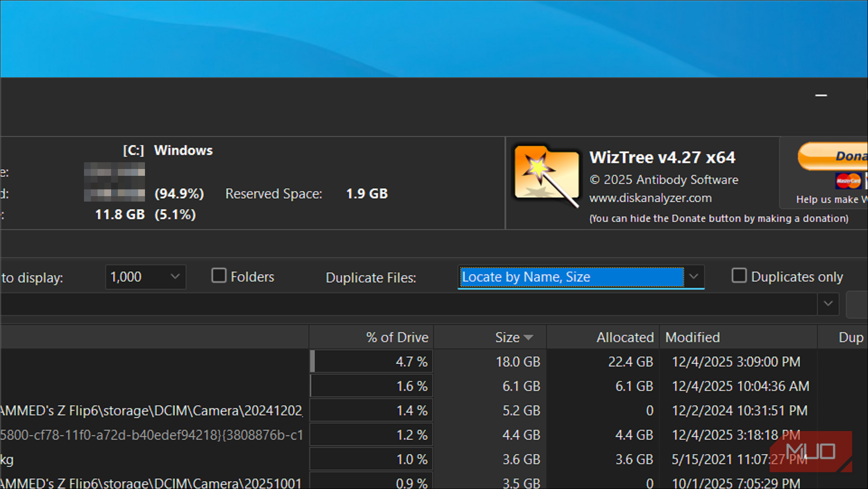Select the Camera\20251001 file path row
This screenshot has height=489, width=868.
pyautogui.click(x=151, y=483)
